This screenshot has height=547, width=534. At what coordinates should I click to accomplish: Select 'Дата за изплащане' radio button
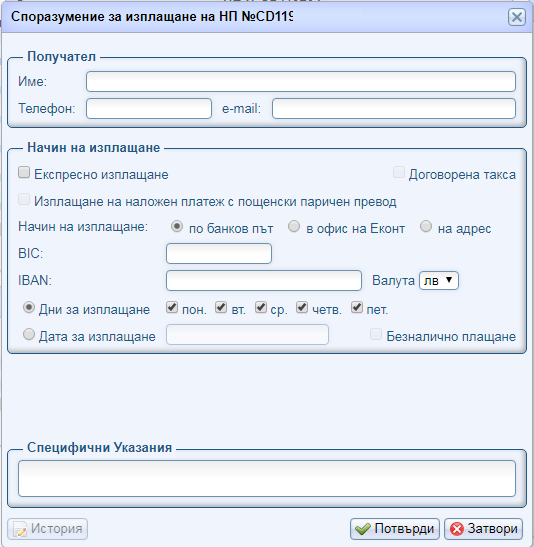[29, 335]
